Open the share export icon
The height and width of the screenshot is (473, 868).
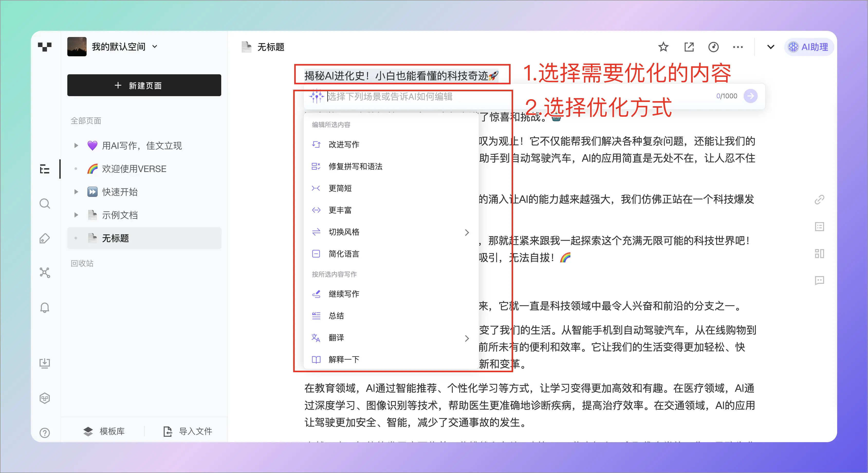pos(689,47)
